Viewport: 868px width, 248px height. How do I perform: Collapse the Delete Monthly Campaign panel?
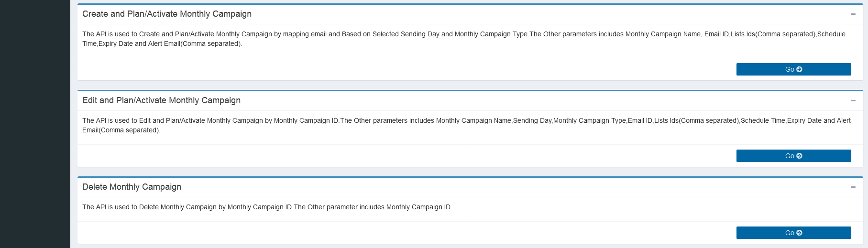[x=853, y=187]
